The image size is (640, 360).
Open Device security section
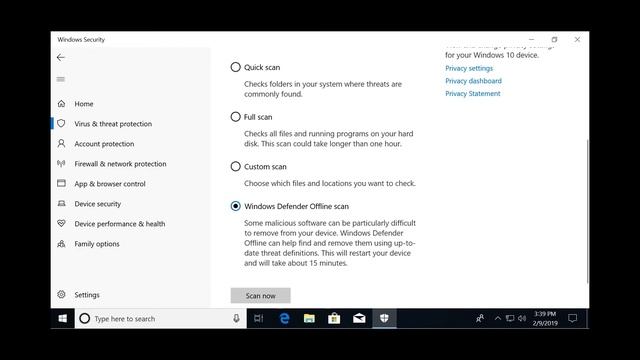(98, 204)
